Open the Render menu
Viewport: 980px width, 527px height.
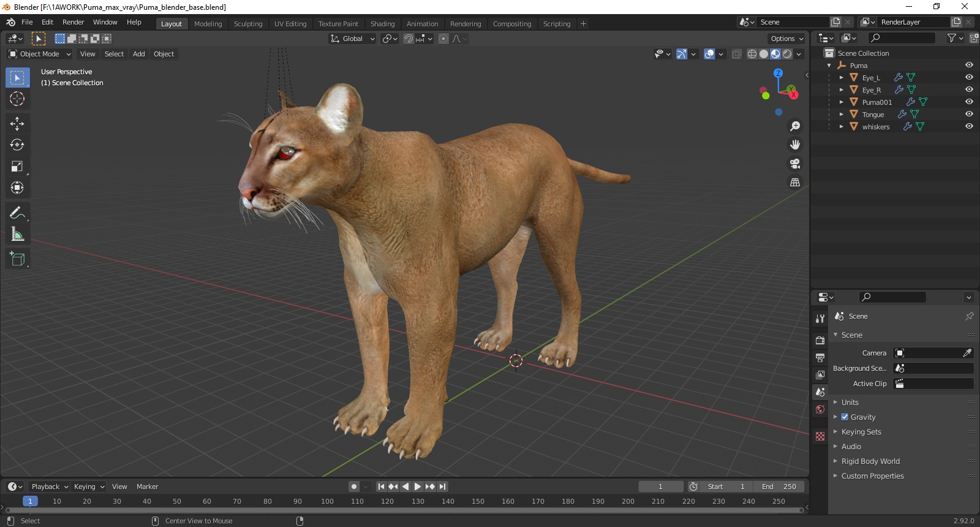(x=73, y=22)
